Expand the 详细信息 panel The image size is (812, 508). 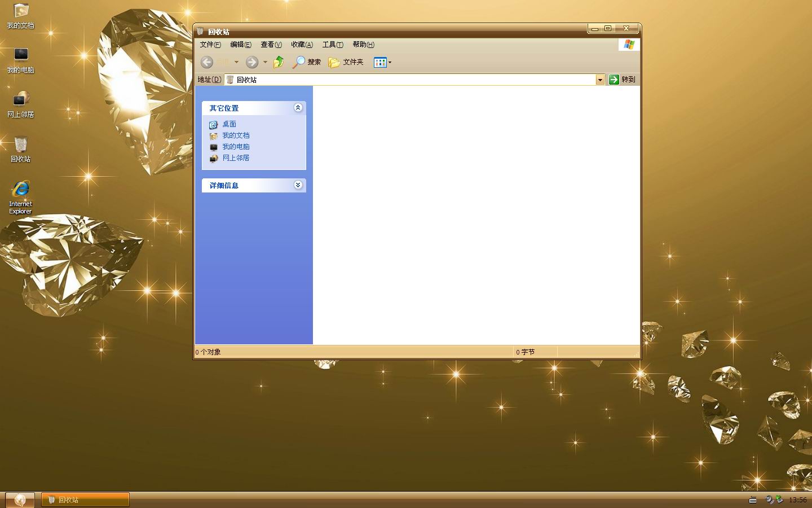coord(298,185)
